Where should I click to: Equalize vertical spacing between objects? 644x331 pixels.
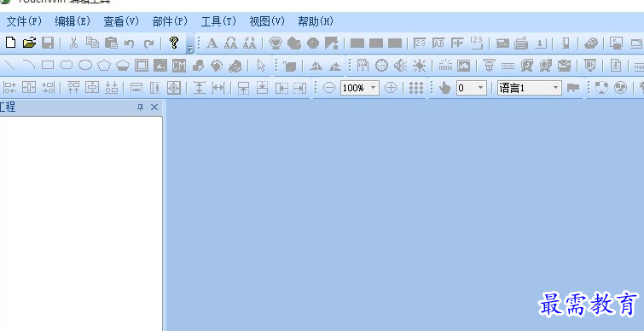point(200,88)
